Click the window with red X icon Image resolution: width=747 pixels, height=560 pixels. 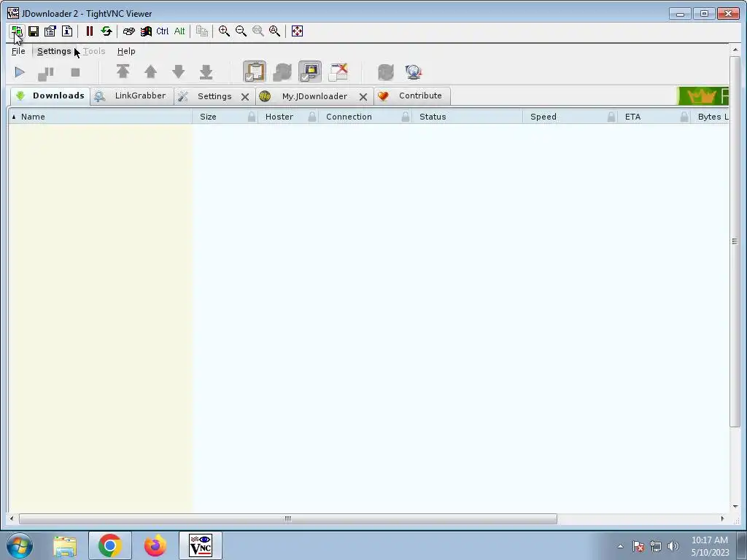(338, 72)
